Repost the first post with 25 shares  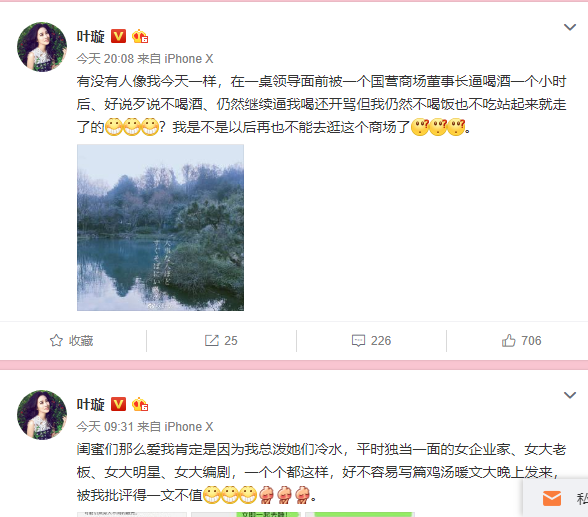click(221, 341)
